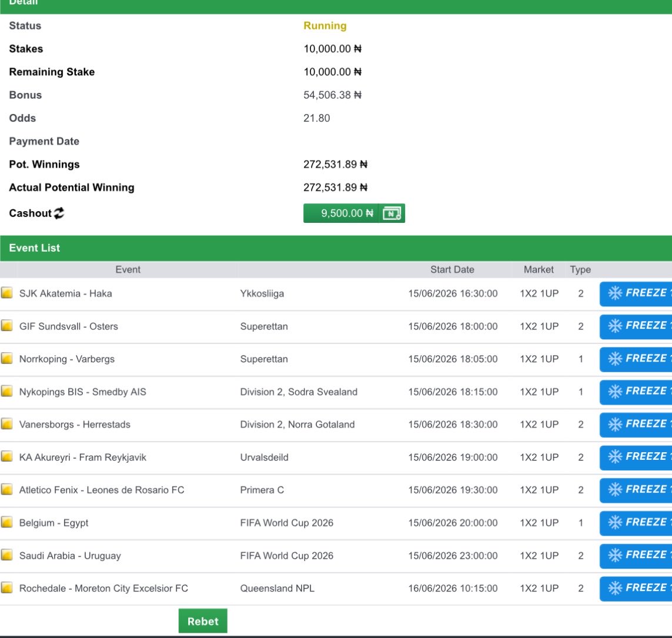Freeze the Saudi Arabia - Uruguay event
Viewport: 672px width, 638px height.
(x=636, y=556)
